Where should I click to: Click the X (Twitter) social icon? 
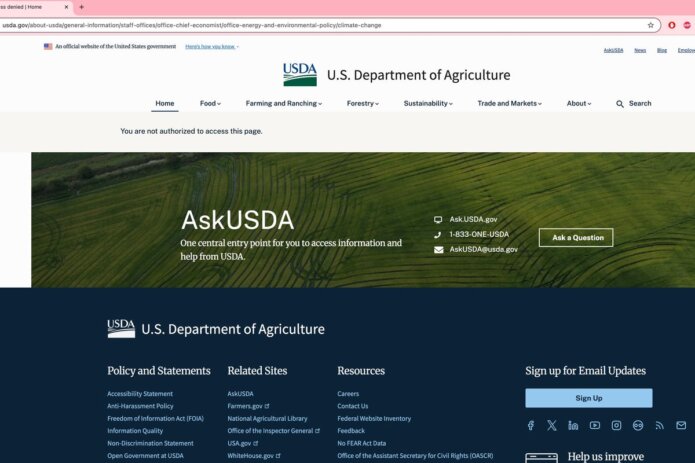coord(552,425)
